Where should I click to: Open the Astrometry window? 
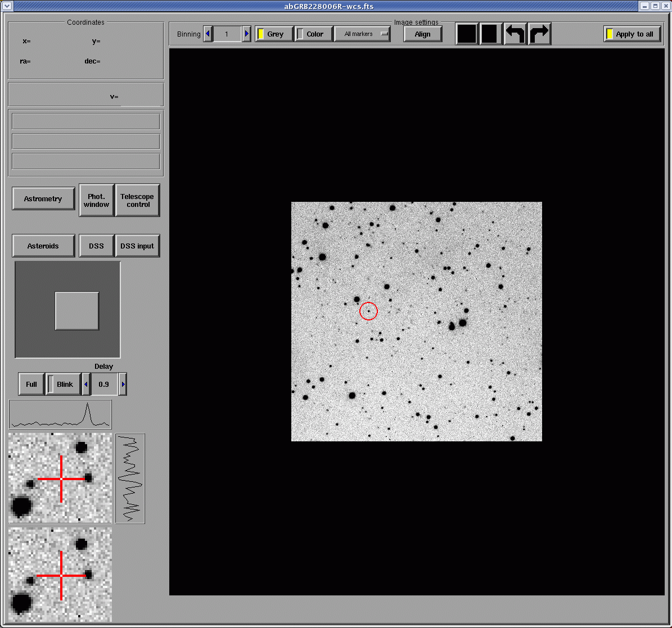pyautogui.click(x=43, y=199)
